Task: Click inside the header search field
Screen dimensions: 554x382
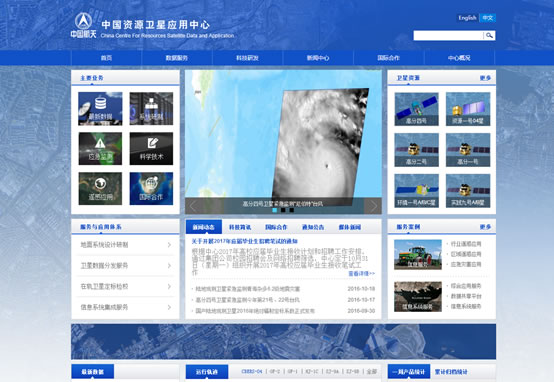Action: click(448, 35)
